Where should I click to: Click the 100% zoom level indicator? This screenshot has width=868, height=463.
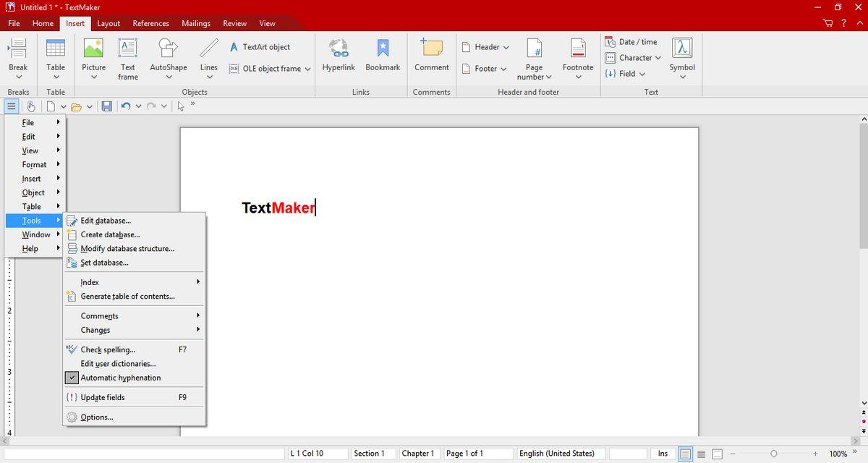click(838, 454)
